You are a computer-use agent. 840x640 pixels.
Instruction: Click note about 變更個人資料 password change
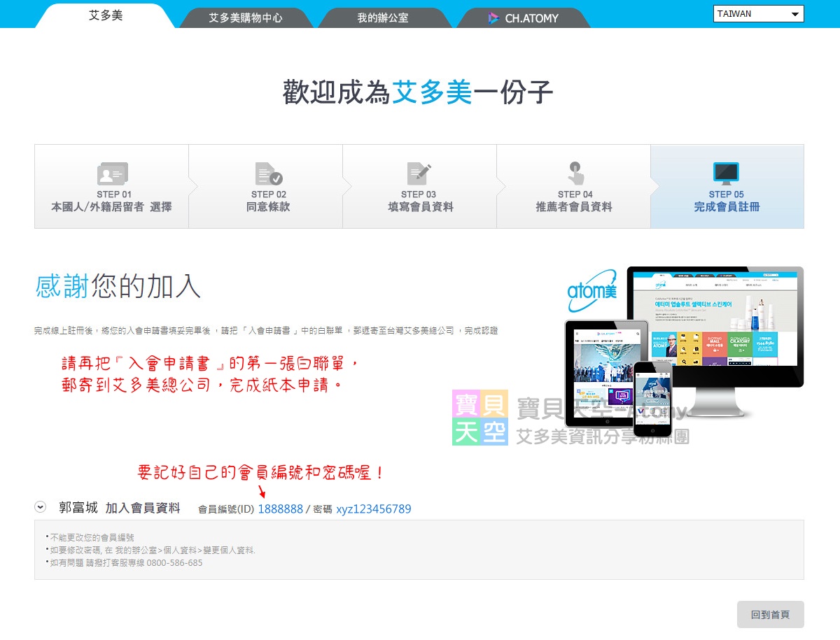[151, 550]
